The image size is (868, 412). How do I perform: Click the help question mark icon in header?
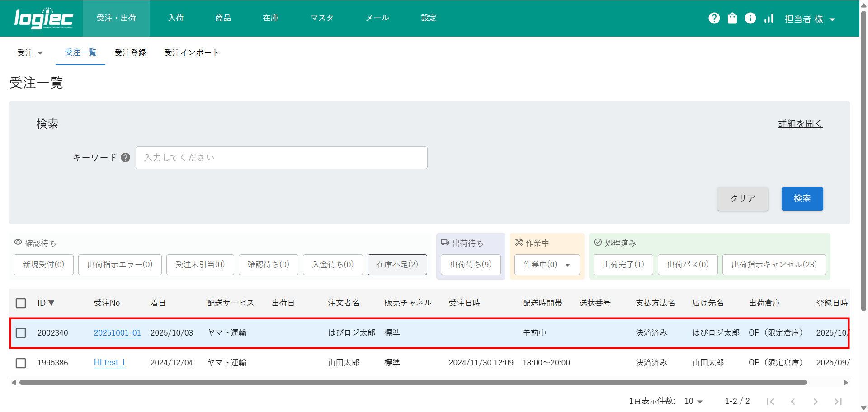pyautogui.click(x=714, y=18)
